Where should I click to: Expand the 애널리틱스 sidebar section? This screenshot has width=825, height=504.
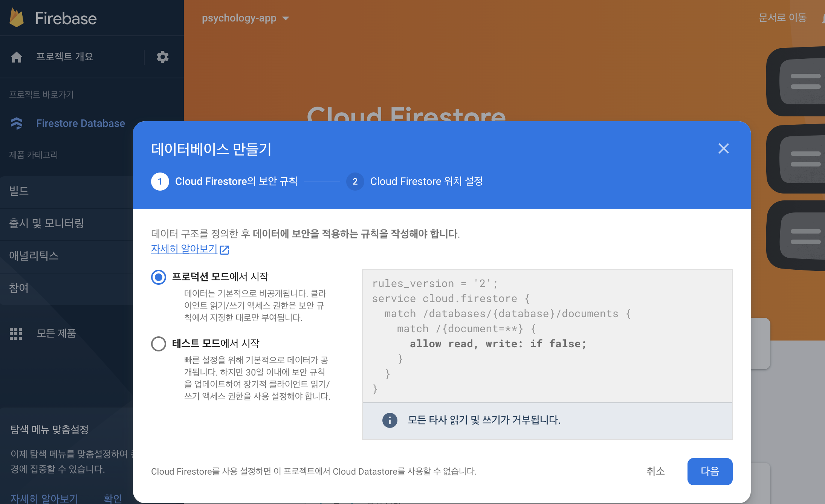34,256
